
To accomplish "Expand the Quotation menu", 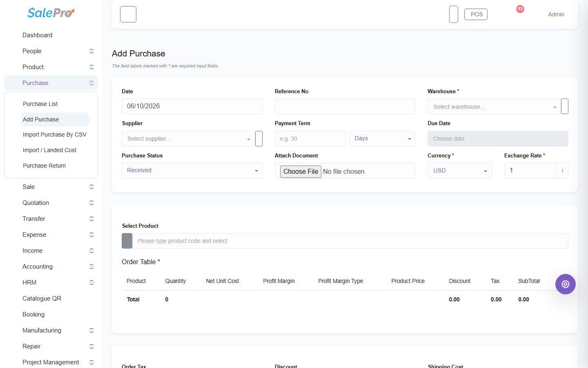I will click(x=51, y=203).
